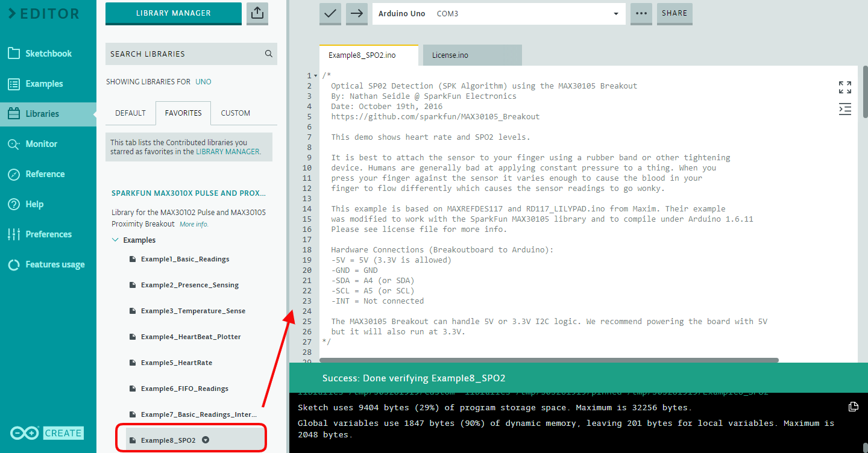Image resolution: width=868 pixels, height=453 pixels.
Task: Follow the LIBRARY MANAGER link in the info box
Action: (x=228, y=152)
